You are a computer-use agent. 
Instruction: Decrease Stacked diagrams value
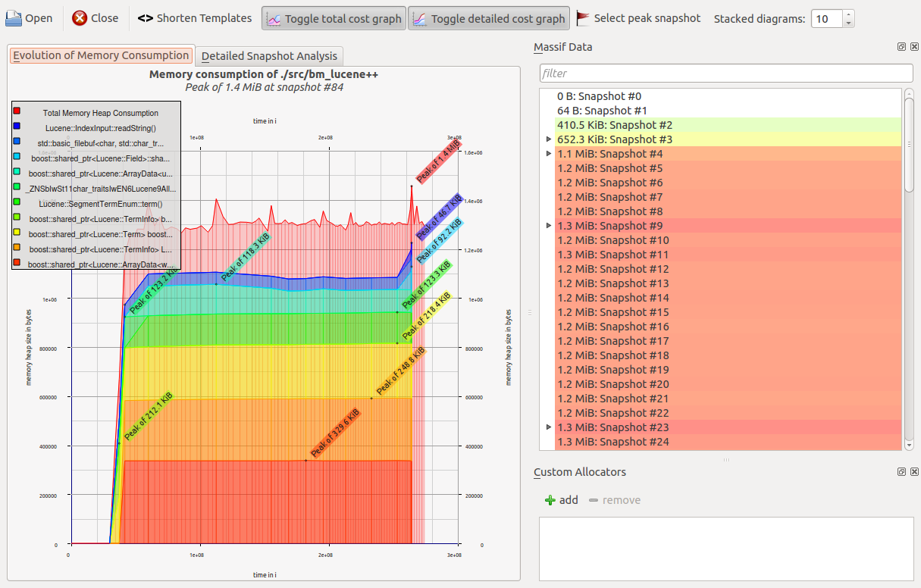pos(848,23)
